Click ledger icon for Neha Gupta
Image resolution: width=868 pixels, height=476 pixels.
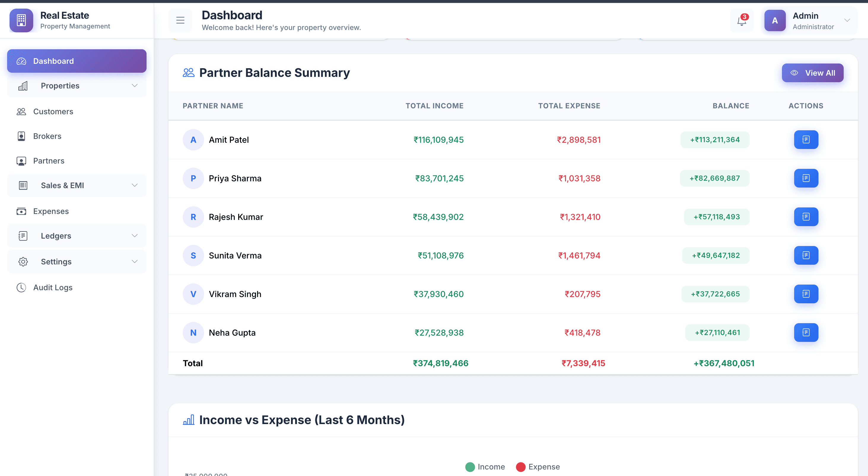806,332
